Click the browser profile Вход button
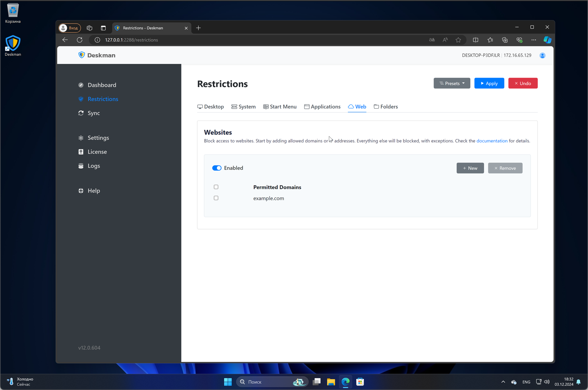The image size is (588, 390). tap(69, 28)
